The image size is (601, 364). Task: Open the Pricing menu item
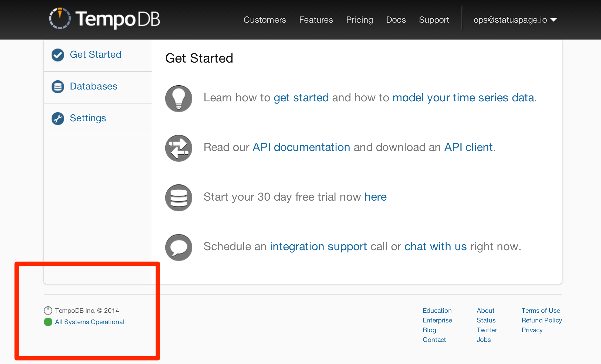(359, 20)
